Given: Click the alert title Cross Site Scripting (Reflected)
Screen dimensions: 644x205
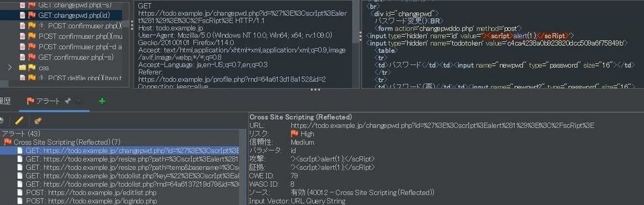Looking at the screenshot, I should 301,116.
